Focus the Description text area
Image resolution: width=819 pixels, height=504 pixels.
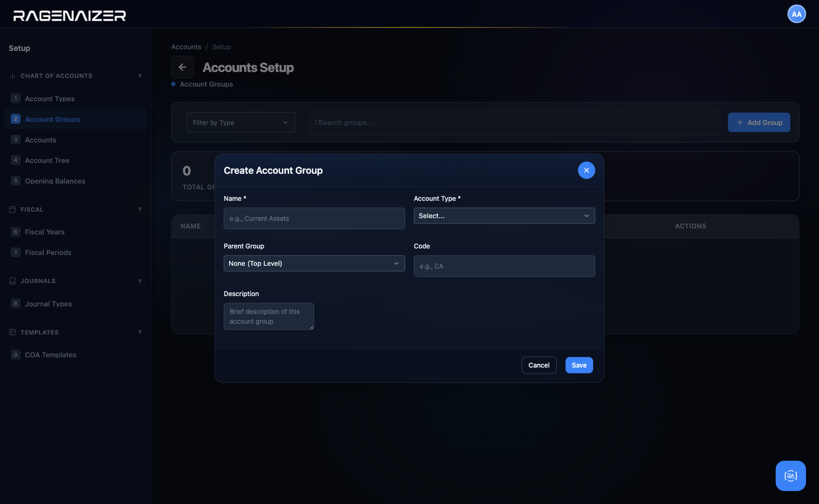[x=269, y=317]
